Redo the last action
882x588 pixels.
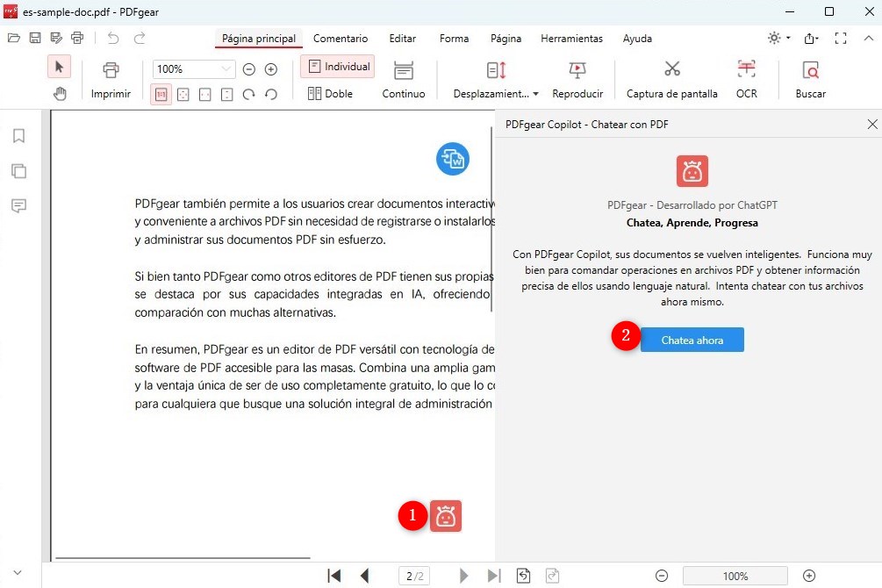coord(139,39)
